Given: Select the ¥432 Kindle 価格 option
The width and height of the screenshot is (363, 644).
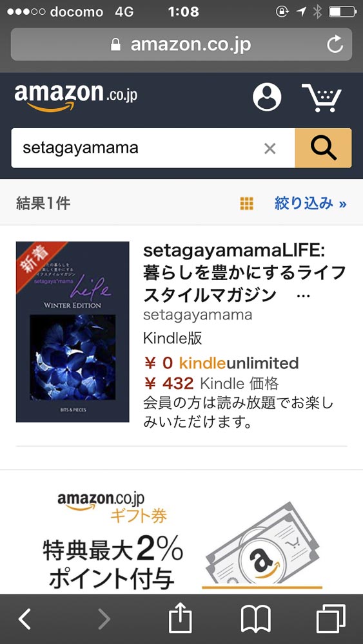Looking at the screenshot, I should [x=211, y=384].
